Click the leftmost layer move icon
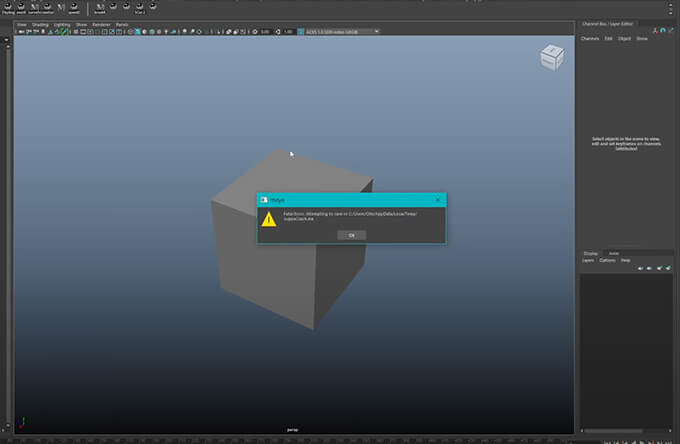This screenshot has height=444, width=680. (x=641, y=268)
